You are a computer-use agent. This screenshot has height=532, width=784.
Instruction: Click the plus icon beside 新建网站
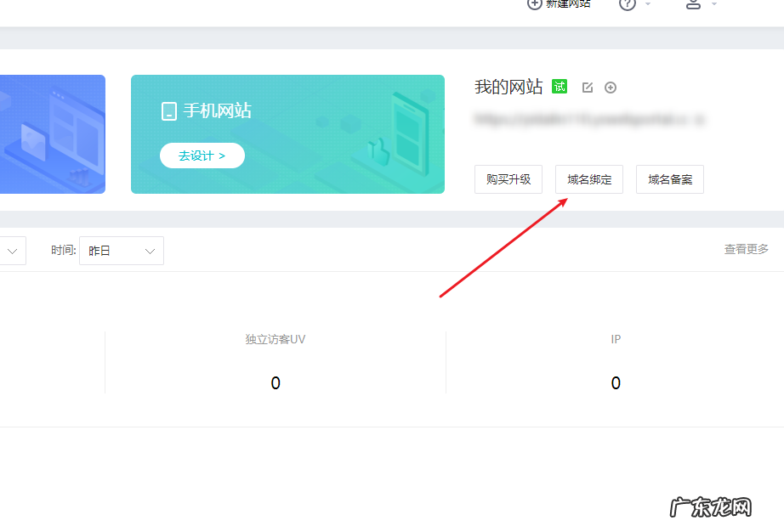point(534,4)
